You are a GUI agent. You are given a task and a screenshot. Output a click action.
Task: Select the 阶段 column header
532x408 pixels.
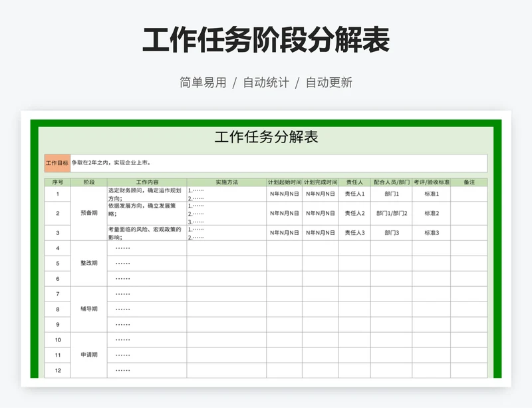pyautogui.click(x=89, y=182)
